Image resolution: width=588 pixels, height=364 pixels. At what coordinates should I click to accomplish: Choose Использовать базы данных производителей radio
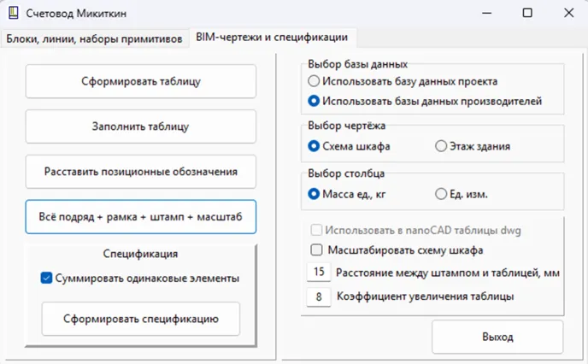tap(314, 101)
